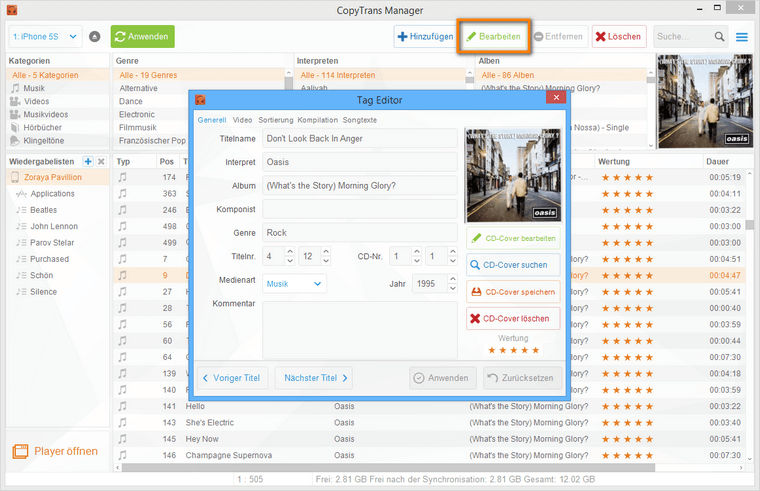The height and width of the screenshot is (491, 760).
Task: Switch to the Kompilation tab
Action: click(317, 120)
